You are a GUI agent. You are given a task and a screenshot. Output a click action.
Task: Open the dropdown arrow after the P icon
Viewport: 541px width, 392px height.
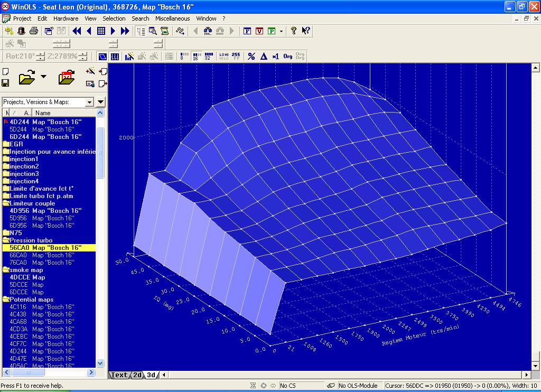pos(281,31)
